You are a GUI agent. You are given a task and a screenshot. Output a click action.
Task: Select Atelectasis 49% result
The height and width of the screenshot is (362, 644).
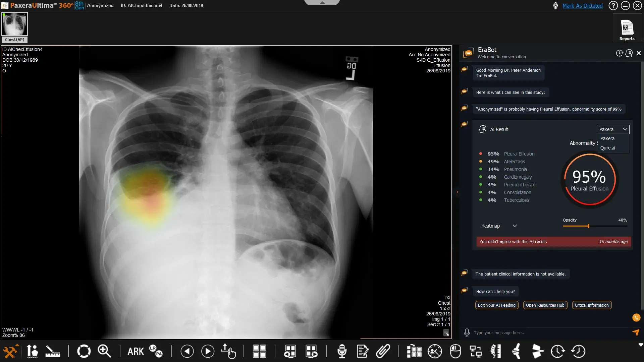(502, 162)
